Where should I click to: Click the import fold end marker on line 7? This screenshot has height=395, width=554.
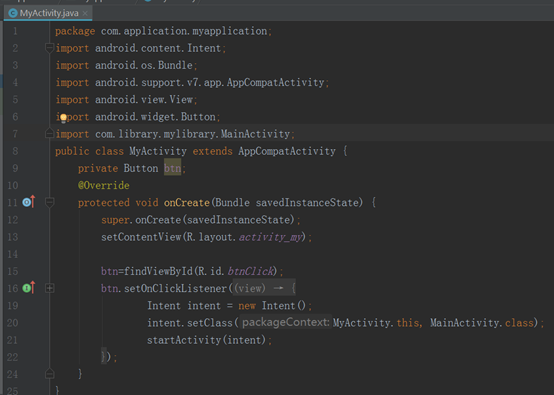[49, 134]
